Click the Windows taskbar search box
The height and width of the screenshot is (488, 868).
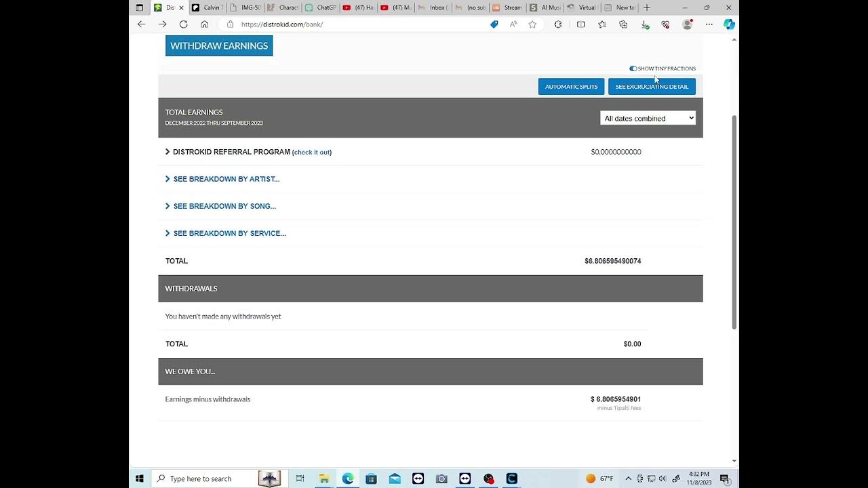click(218, 479)
